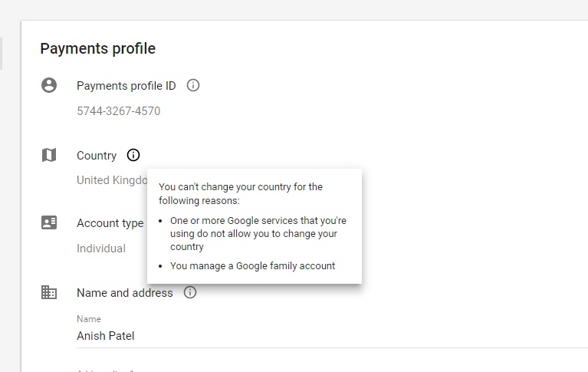Viewport: 588px width, 372px height.
Task: Click the Payments profile heading
Action: click(x=97, y=48)
